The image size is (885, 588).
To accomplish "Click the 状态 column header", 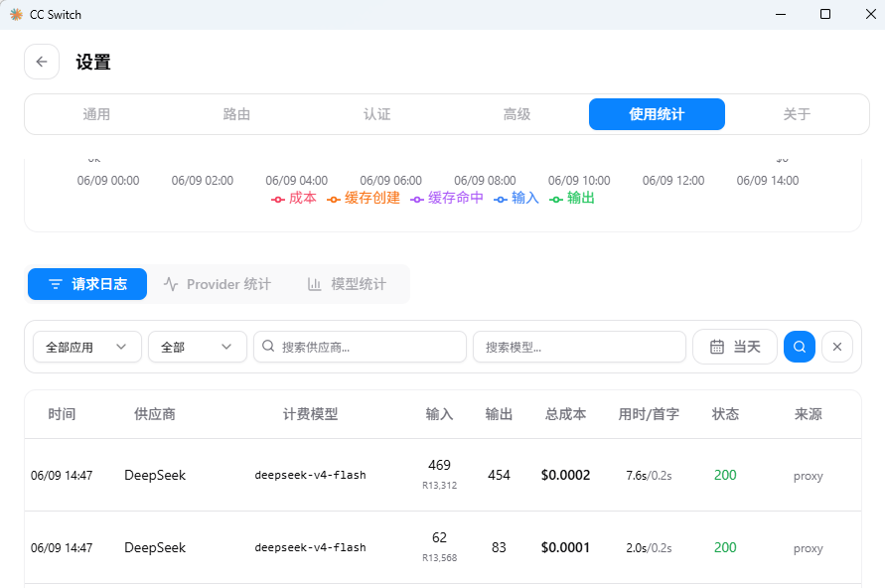I will coord(725,414).
